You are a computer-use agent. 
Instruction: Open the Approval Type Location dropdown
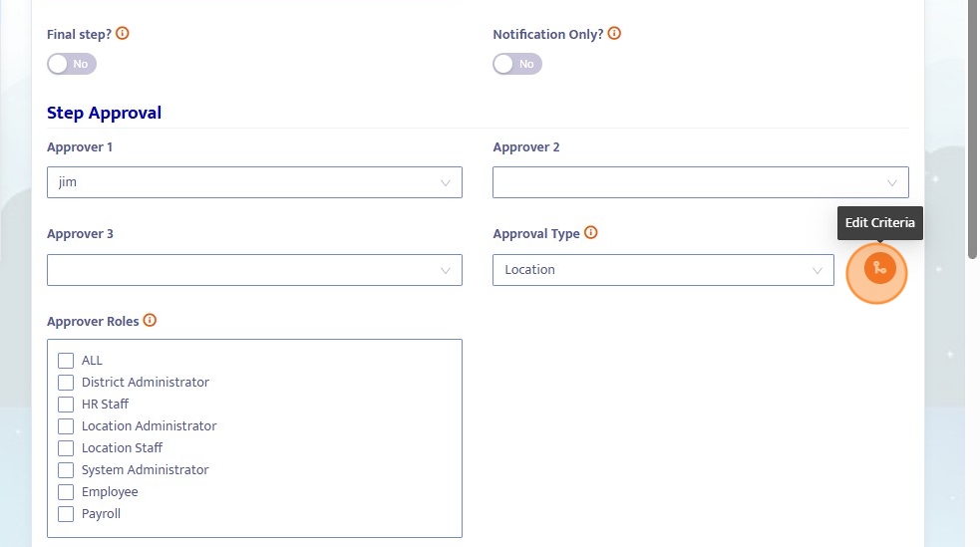663,270
